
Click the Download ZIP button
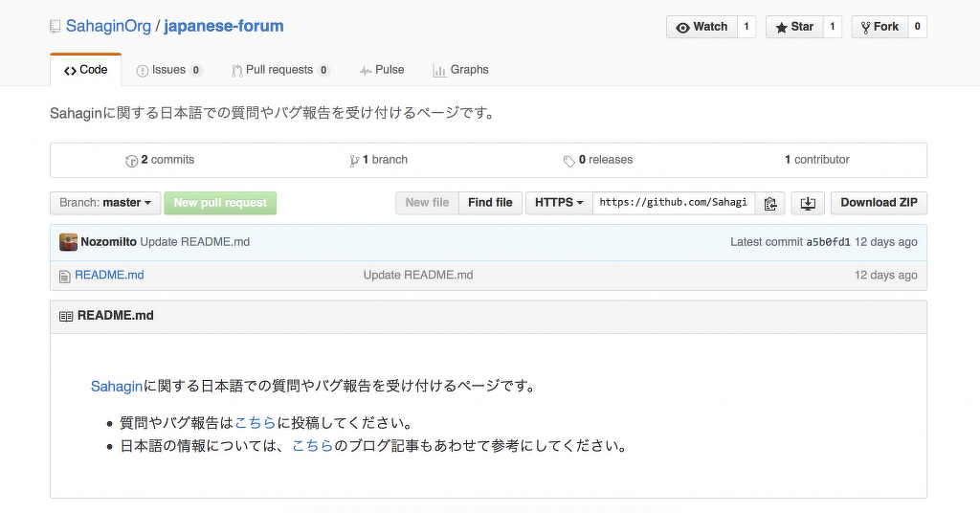click(879, 203)
